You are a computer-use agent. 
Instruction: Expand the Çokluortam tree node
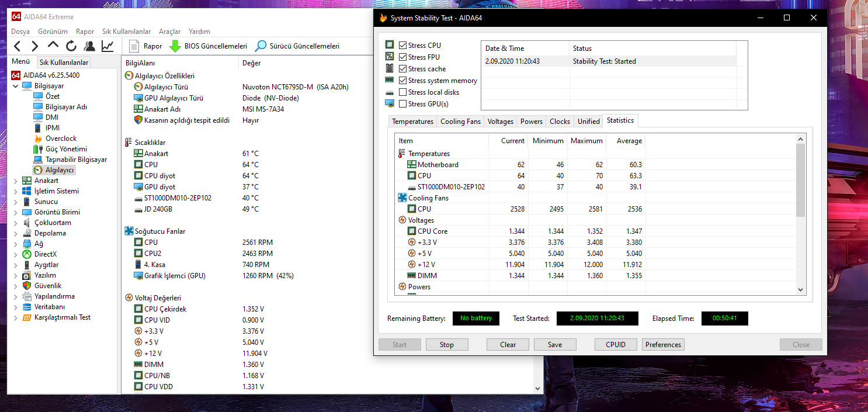tap(16, 223)
